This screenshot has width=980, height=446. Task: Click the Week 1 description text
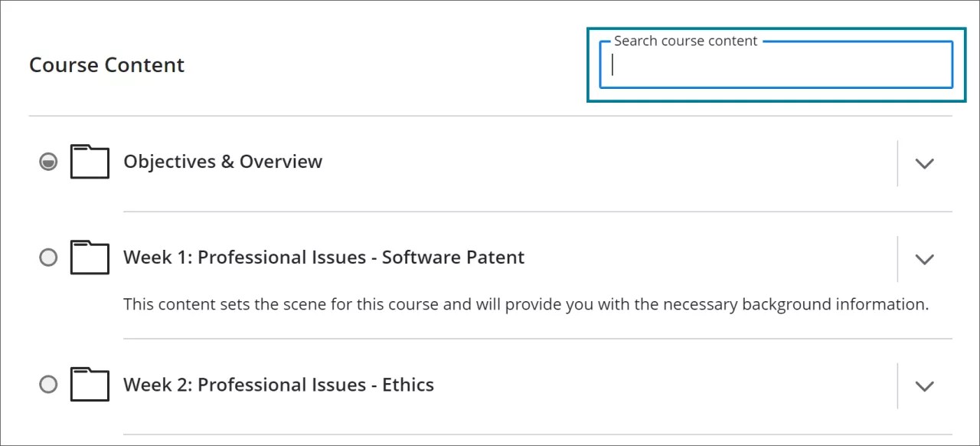pyautogui.click(x=525, y=303)
